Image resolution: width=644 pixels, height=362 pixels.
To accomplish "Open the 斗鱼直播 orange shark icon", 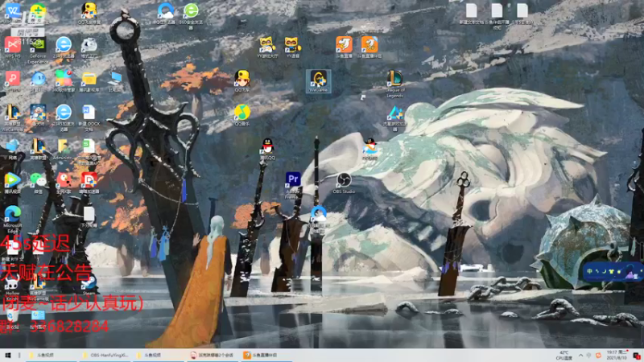I will click(x=344, y=47).
